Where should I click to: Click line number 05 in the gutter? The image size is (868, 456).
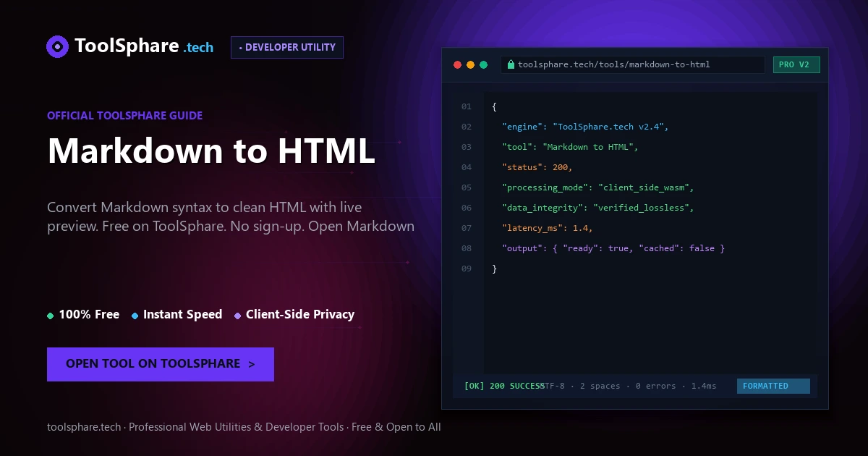(467, 187)
